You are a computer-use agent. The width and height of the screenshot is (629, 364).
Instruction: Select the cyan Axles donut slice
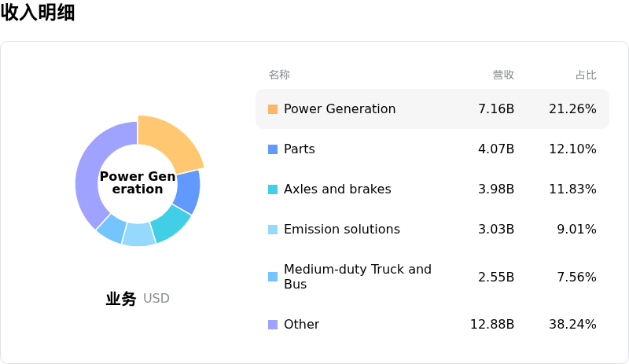point(170,223)
